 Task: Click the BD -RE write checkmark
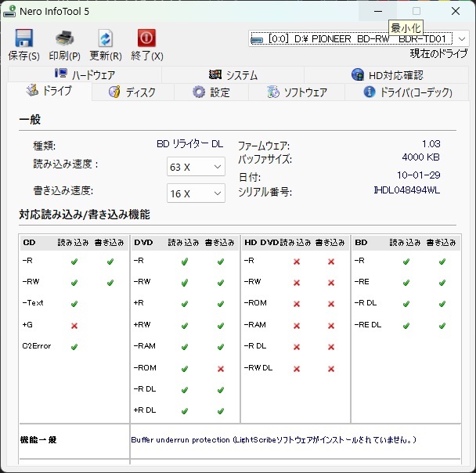coord(442,283)
